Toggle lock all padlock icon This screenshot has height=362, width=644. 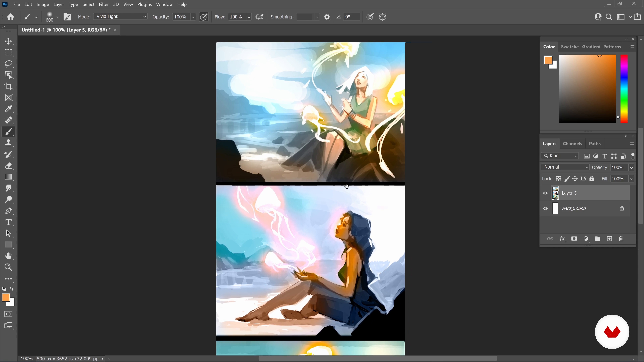click(592, 179)
